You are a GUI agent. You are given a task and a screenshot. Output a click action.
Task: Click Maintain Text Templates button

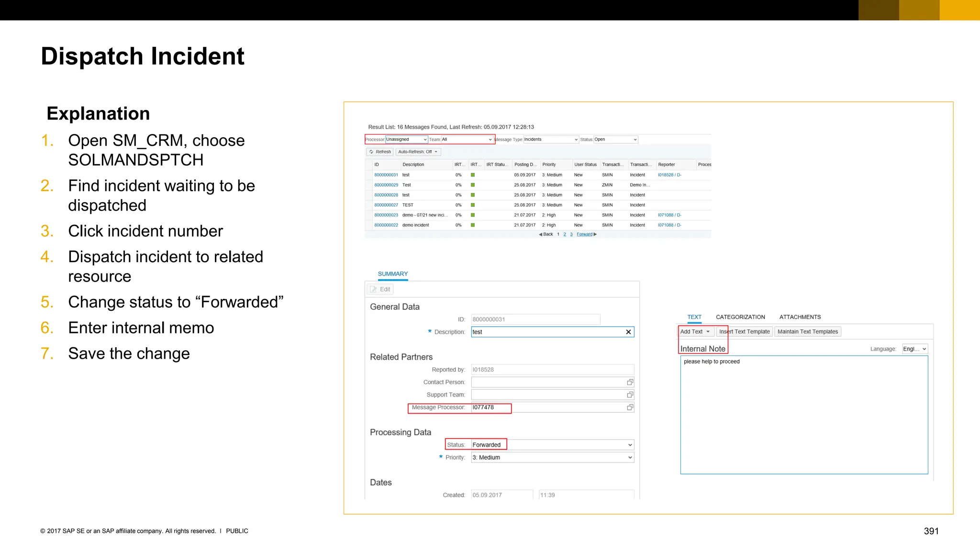click(808, 332)
